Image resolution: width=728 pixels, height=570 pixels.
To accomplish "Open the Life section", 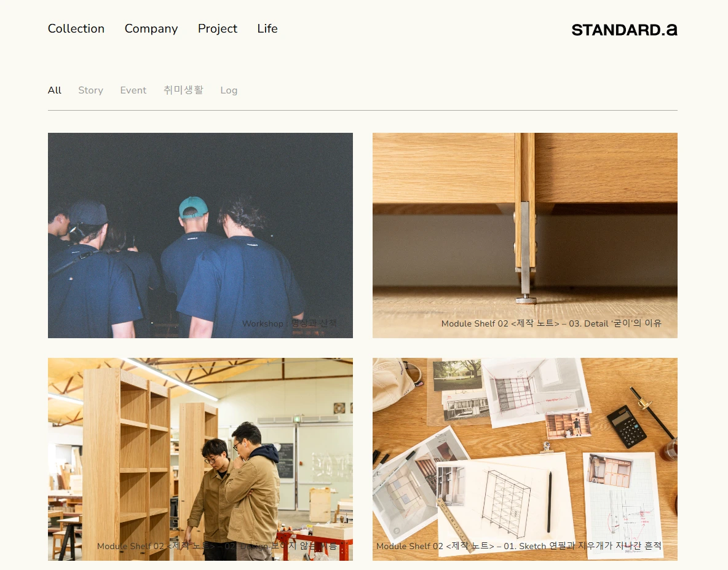I will coord(267,29).
